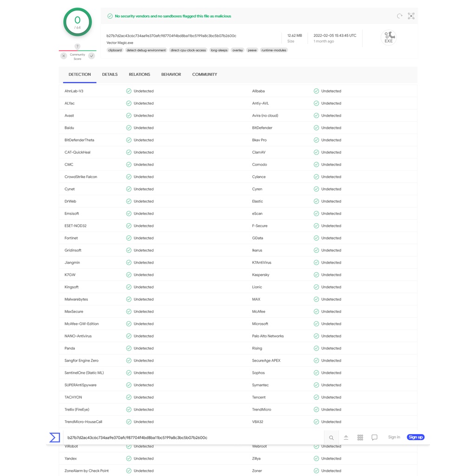This screenshot has width=476, height=476.
Task: Click the Yandex vendor name
Action: click(x=71, y=459)
